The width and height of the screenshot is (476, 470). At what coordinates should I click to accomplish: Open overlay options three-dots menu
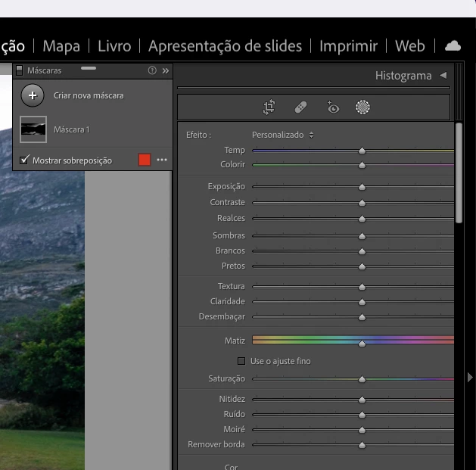pyautogui.click(x=162, y=160)
